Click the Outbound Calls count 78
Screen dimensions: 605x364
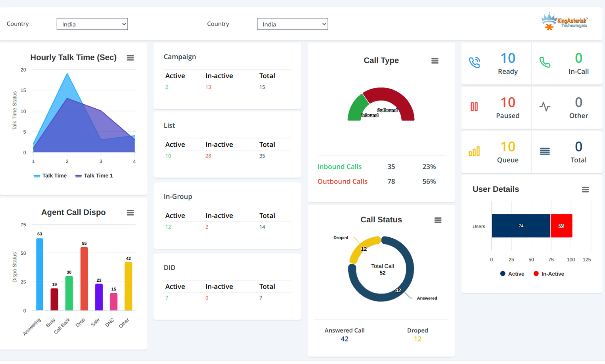(x=391, y=182)
